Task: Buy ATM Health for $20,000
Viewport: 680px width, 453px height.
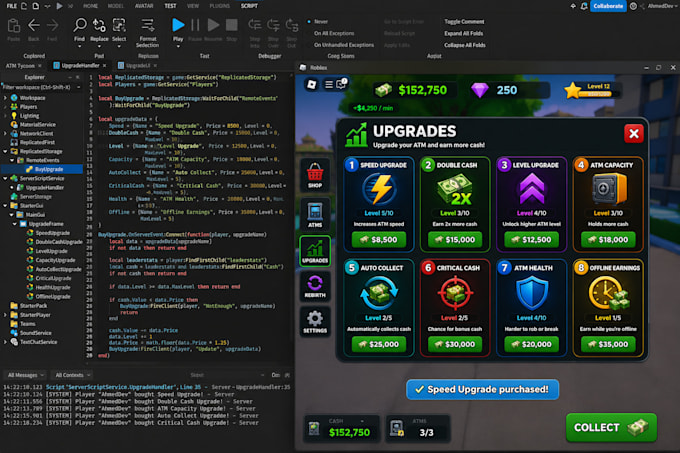Action: [531, 344]
